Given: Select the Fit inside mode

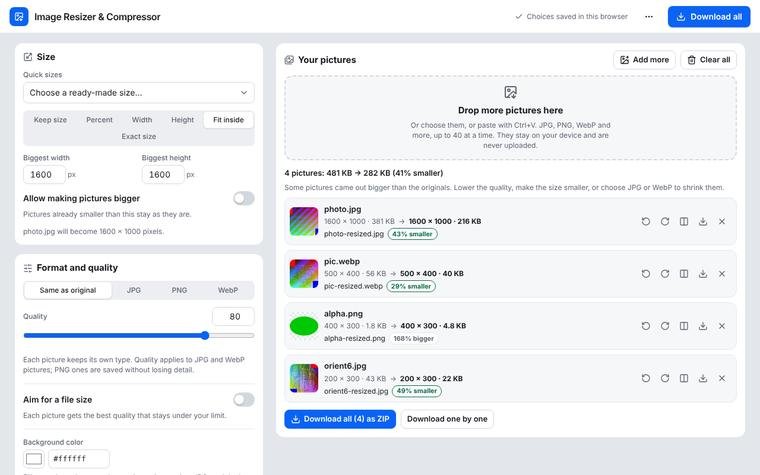Looking at the screenshot, I should pos(228,120).
